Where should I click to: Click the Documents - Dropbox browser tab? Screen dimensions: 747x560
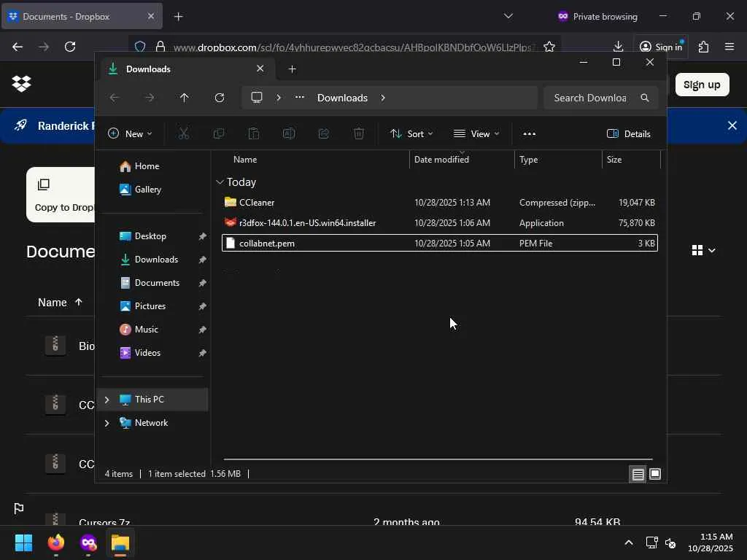pyautogui.click(x=82, y=16)
